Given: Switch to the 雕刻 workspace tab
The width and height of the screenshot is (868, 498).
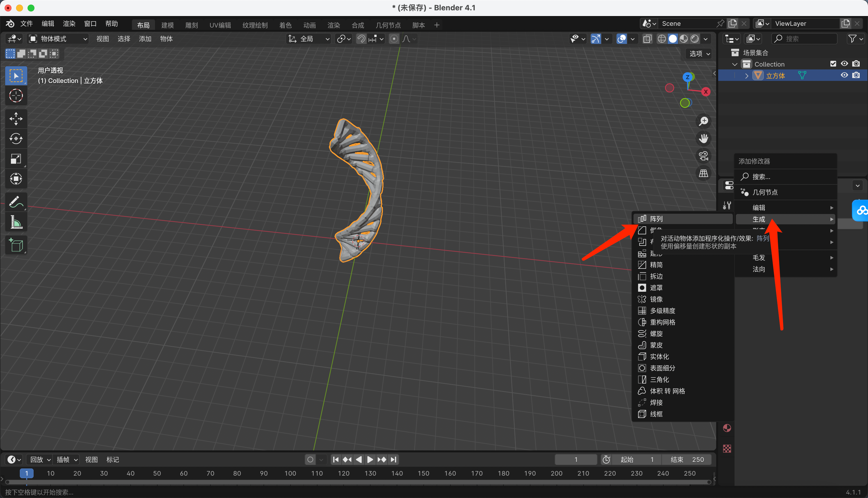Looking at the screenshot, I should coord(191,25).
